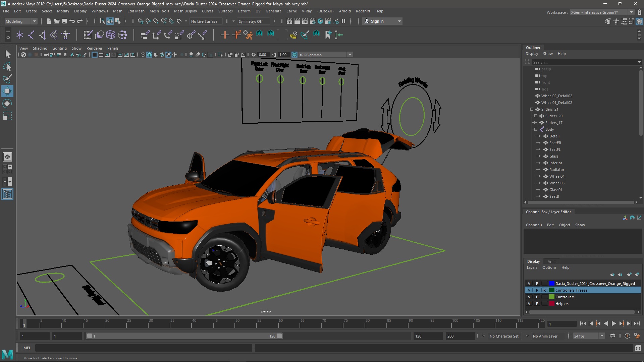This screenshot has height=362, width=644.
Task: Toggle playback P of Controllers layer
Action: click(x=537, y=297)
